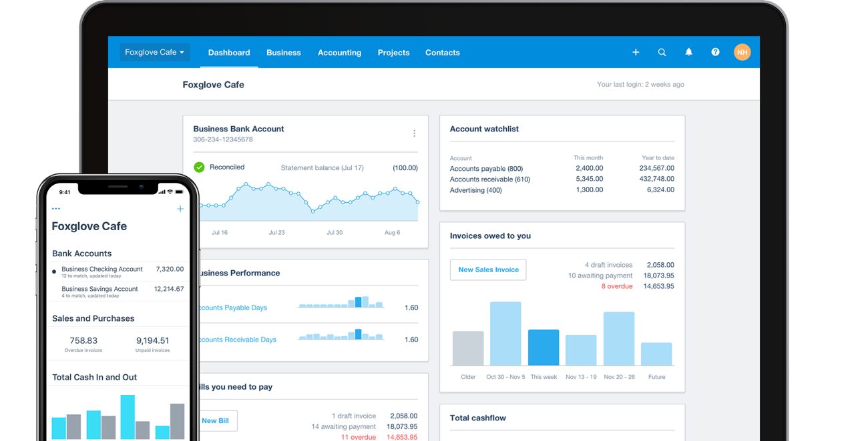
Task: Click the help question mark icon
Action: (x=715, y=52)
